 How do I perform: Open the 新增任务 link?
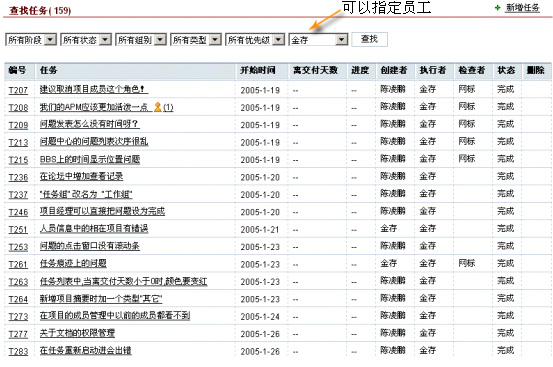coord(523,7)
